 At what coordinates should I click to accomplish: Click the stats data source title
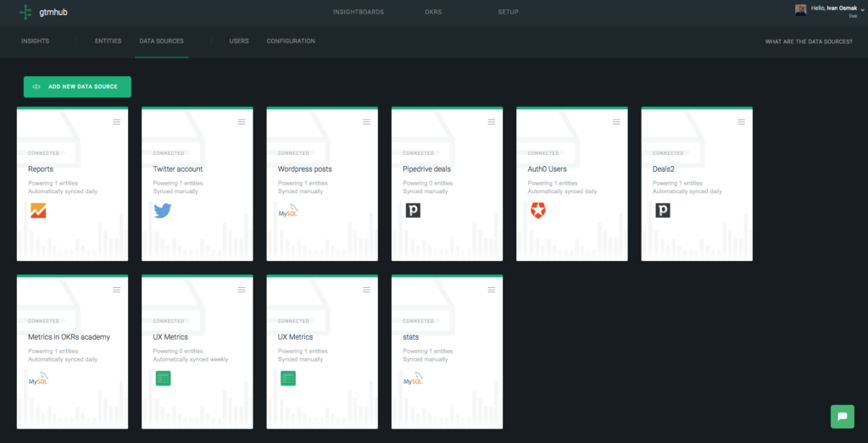click(411, 337)
